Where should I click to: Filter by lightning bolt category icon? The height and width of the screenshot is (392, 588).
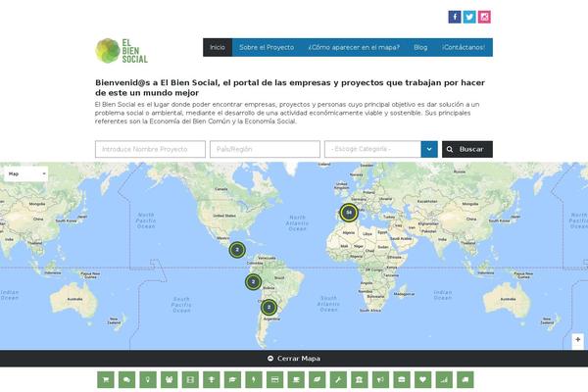pyautogui.click(x=254, y=379)
